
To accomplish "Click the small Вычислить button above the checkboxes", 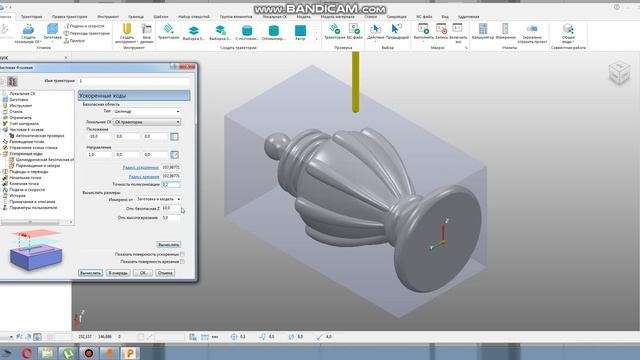I will pyautogui.click(x=169, y=244).
